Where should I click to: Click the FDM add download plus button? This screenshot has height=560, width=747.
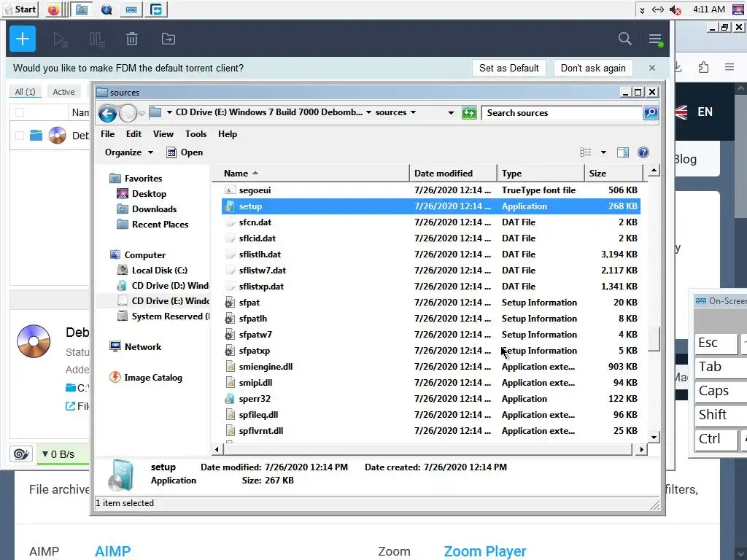(x=23, y=39)
